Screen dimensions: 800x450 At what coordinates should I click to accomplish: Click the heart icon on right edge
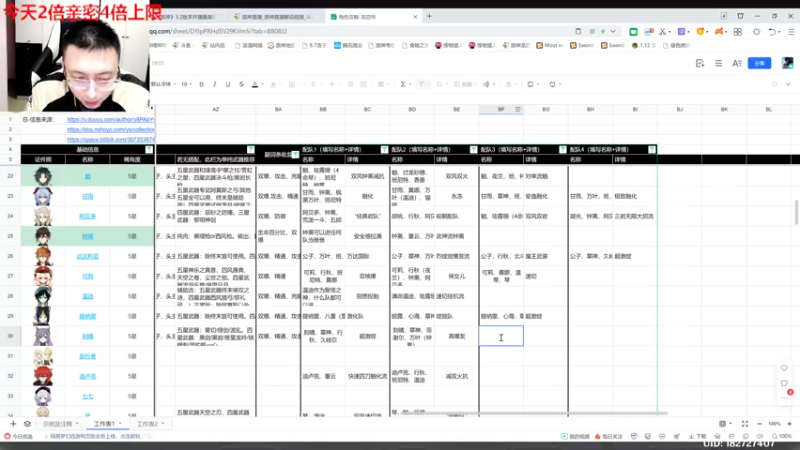pyautogui.click(x=784, y=368)
